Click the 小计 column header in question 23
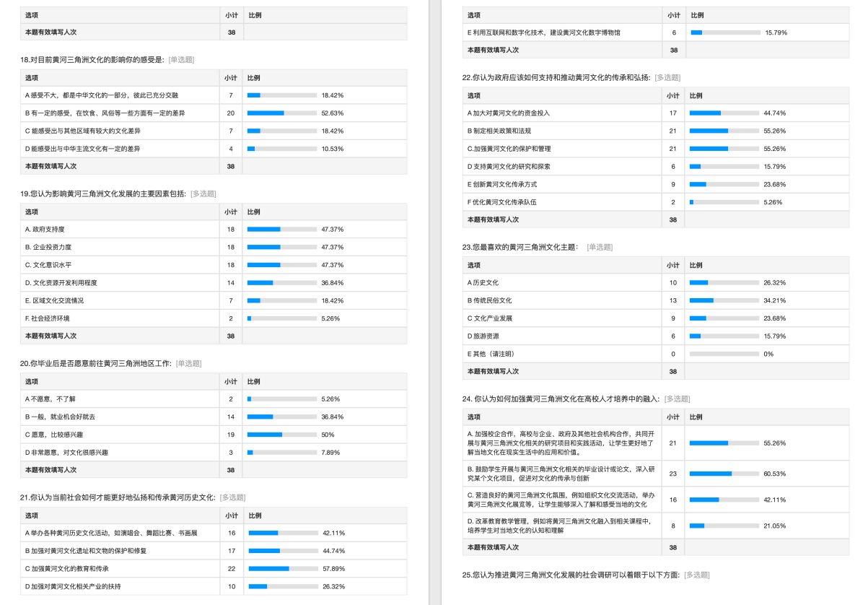This screenshot has width=868, height=605. coord(672,265)
